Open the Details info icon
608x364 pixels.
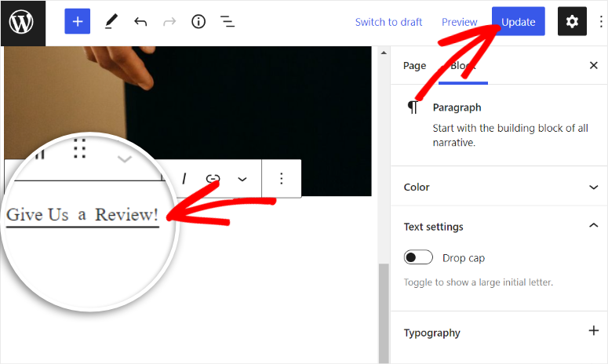click(198, 22)
